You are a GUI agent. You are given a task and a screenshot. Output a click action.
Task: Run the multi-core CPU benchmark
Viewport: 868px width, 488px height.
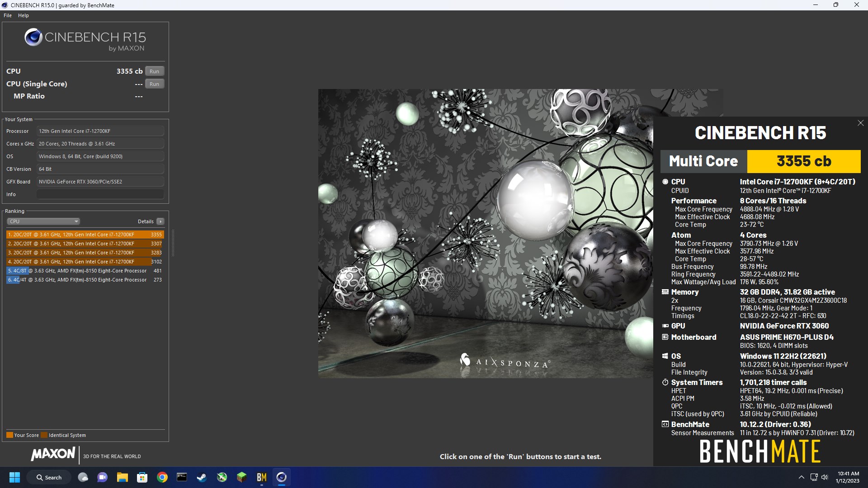pos(154,71)
